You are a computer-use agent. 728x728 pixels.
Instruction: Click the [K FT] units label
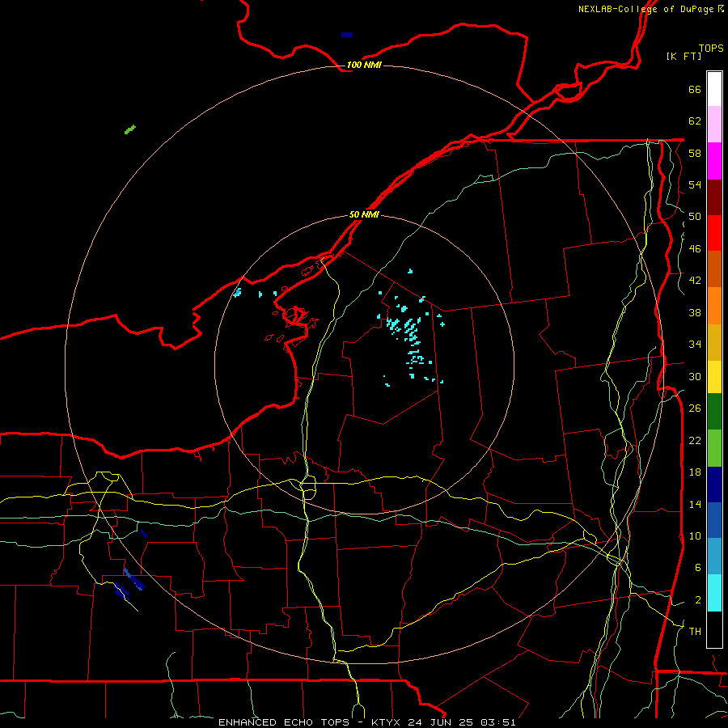click(684, 56)
